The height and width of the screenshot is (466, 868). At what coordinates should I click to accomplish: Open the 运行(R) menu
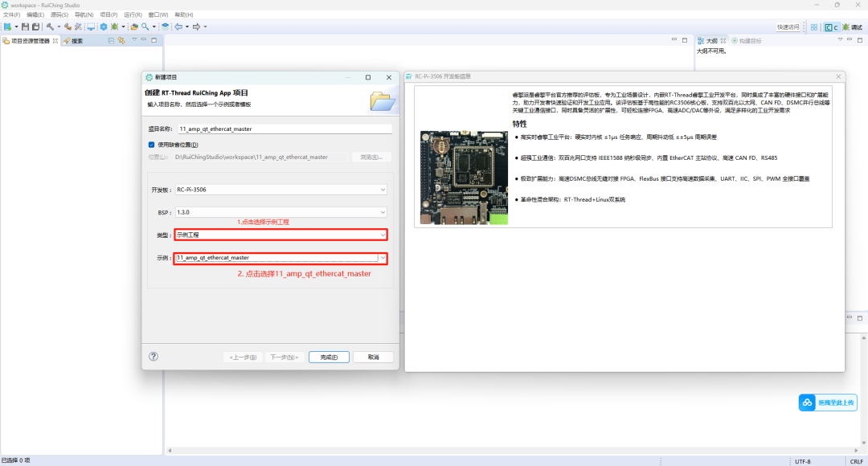click(133, 15)
